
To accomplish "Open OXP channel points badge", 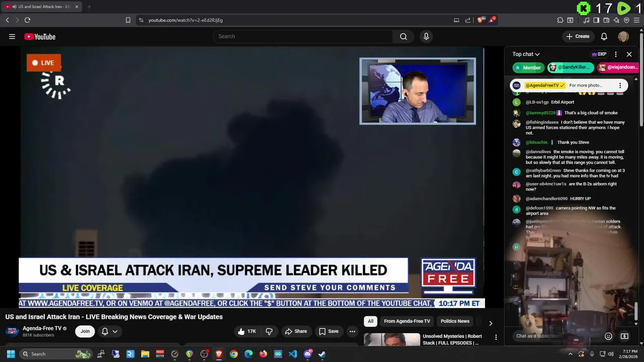I will pyautogui.click(x=599, y=54).
